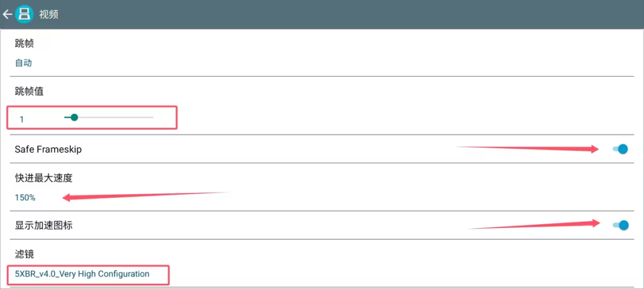Select the 跳帧值 setting label
Image resolution: width=644 pixels, height=289 pixels.
pyautogui.click(x=29, y=91)
